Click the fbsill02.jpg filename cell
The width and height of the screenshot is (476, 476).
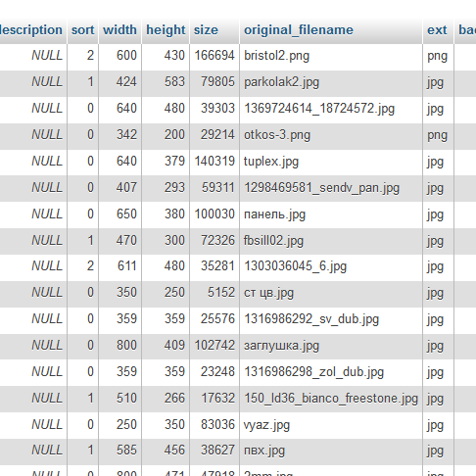(331, 241)
